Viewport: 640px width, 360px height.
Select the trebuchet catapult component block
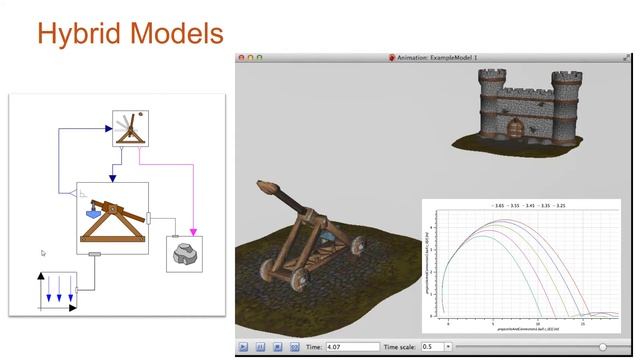point(113,218)
